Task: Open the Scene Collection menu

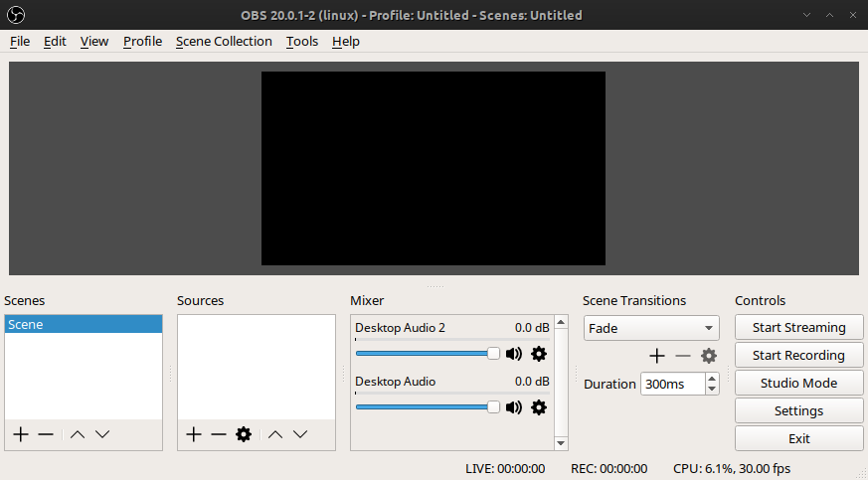Action: (x=224, y=42)
